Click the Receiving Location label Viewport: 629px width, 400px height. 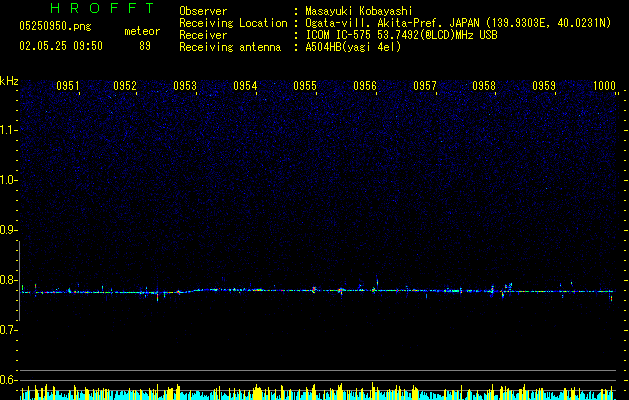pos(233,23)
